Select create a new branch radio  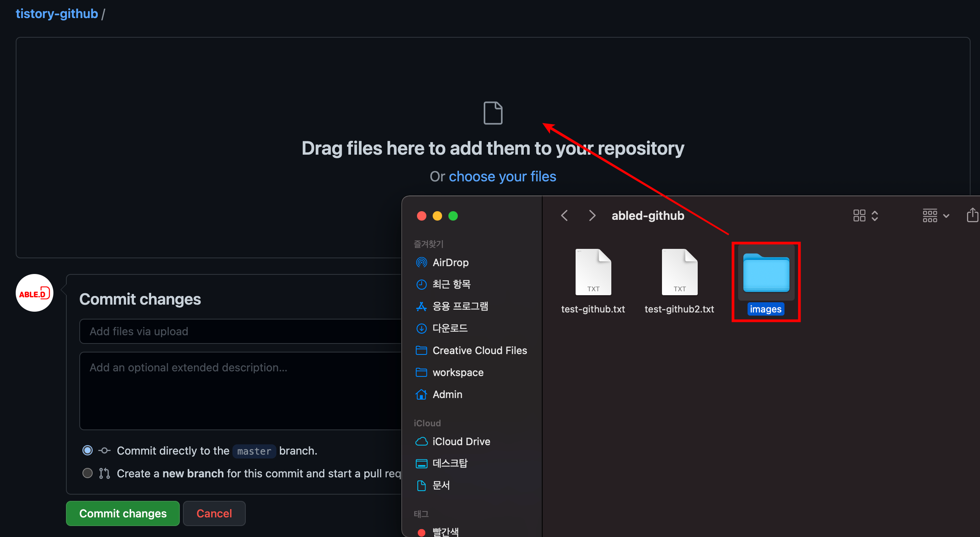click(x=88, y=473)
